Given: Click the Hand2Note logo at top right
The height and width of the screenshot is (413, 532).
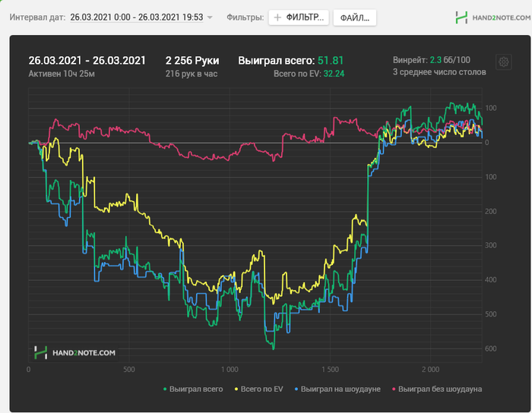Looking at the screenshot, I should click(x=493, y=17).
